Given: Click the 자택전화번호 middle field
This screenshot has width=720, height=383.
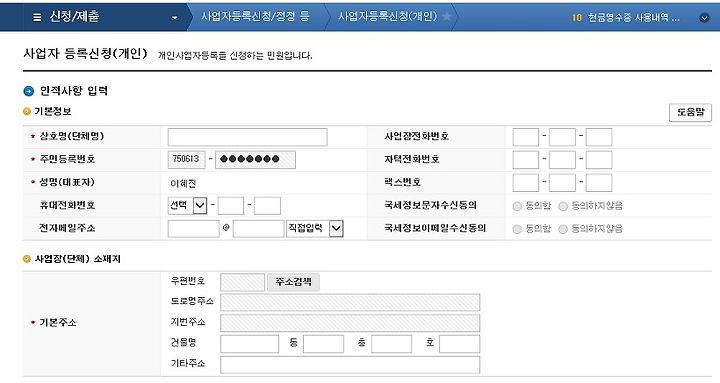Looking at the screenshot, I should (562, 160).
